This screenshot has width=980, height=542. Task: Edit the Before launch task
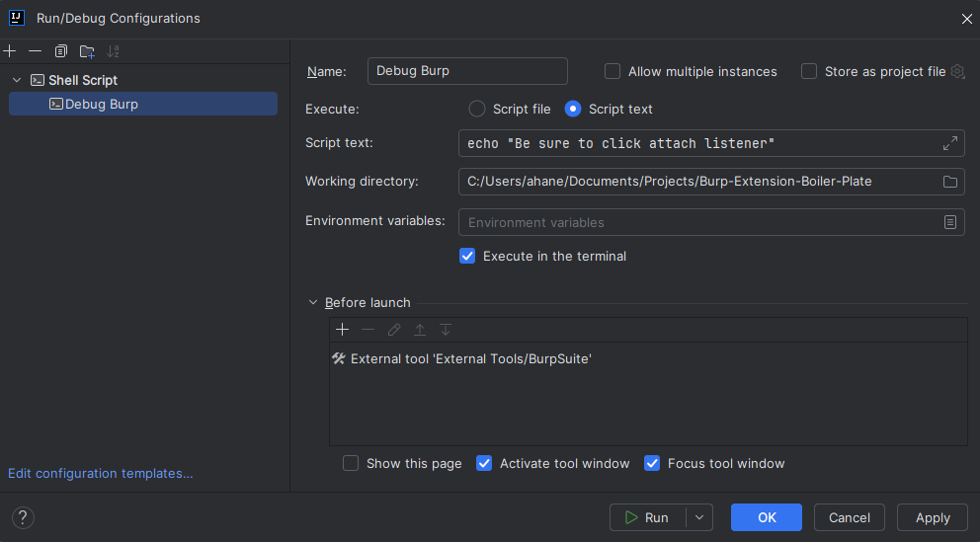(394, 330)
